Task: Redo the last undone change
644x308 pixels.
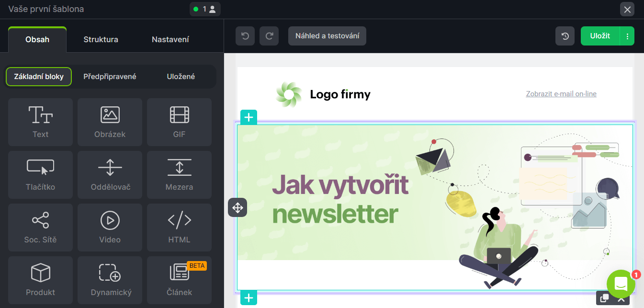Action: click(x=269, y=36)
